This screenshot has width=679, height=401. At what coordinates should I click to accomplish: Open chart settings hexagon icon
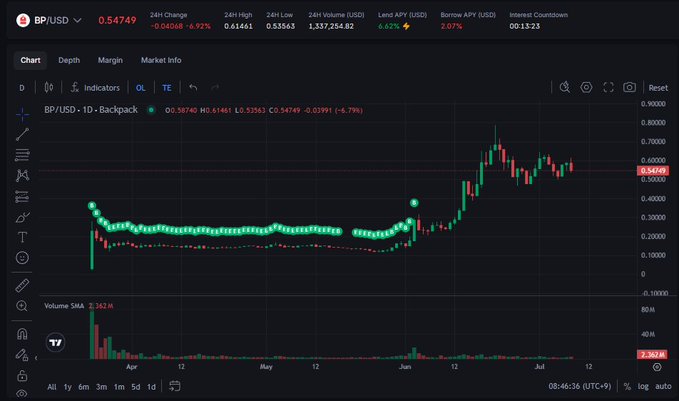(x=586, y=87)
